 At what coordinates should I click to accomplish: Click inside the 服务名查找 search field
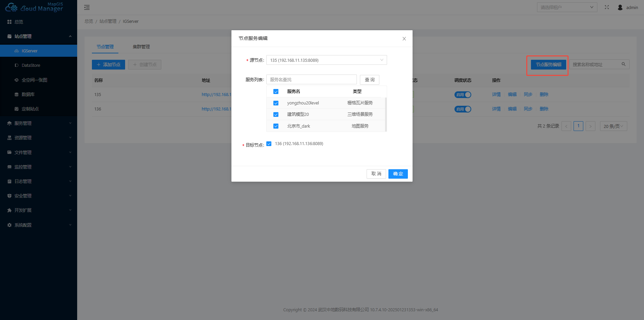[311, 79]
